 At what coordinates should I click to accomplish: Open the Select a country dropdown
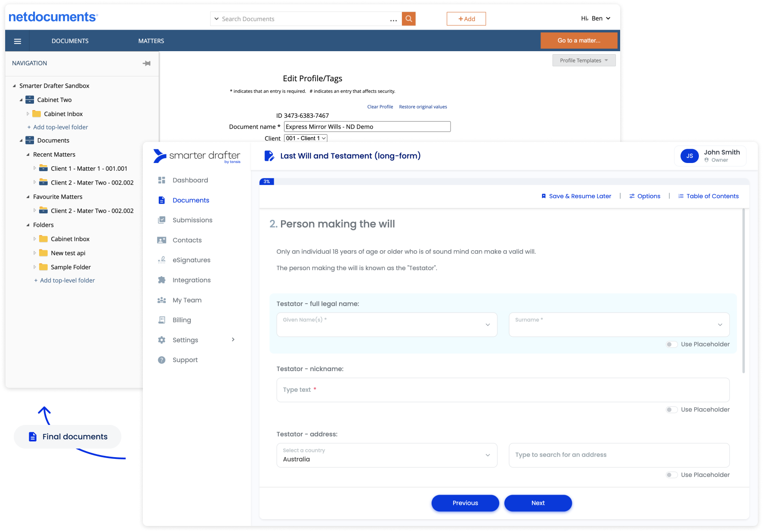pyautogui.click(x=386, y=455)
